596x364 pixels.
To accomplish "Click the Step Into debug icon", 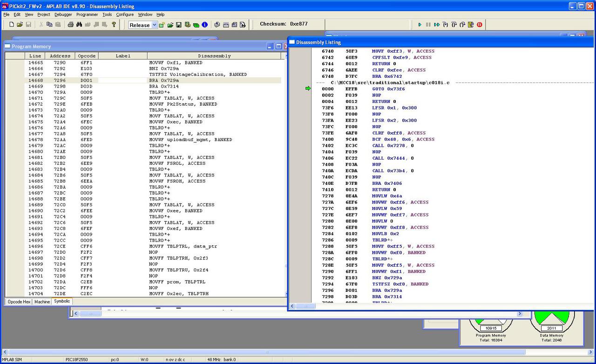I will pyautogui.click(x=445, y=25).
